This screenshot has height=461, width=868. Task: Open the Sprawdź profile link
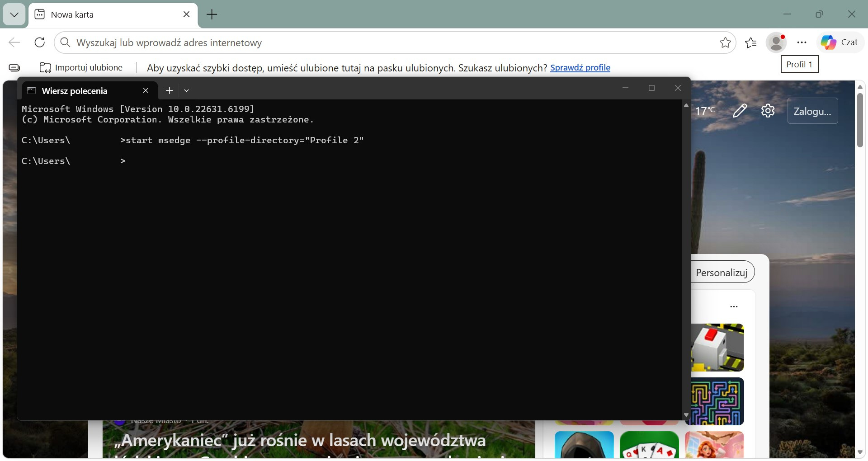coord(580,68)
